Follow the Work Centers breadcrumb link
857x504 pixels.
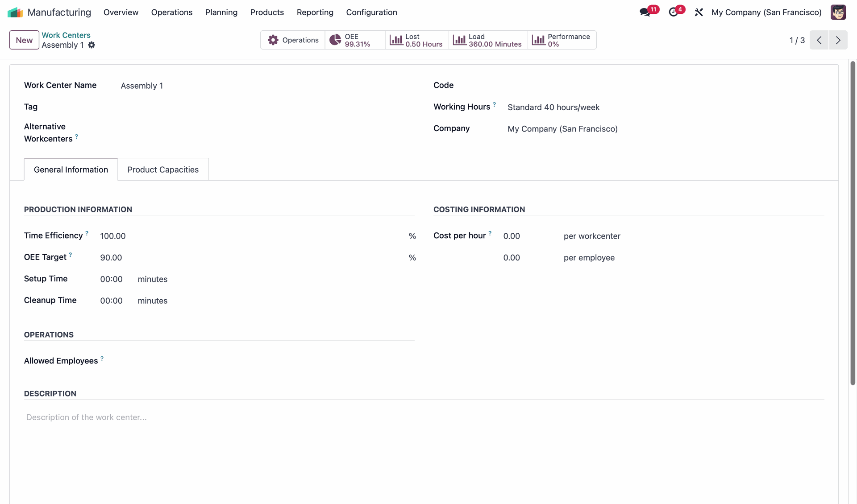click(66, 35)
